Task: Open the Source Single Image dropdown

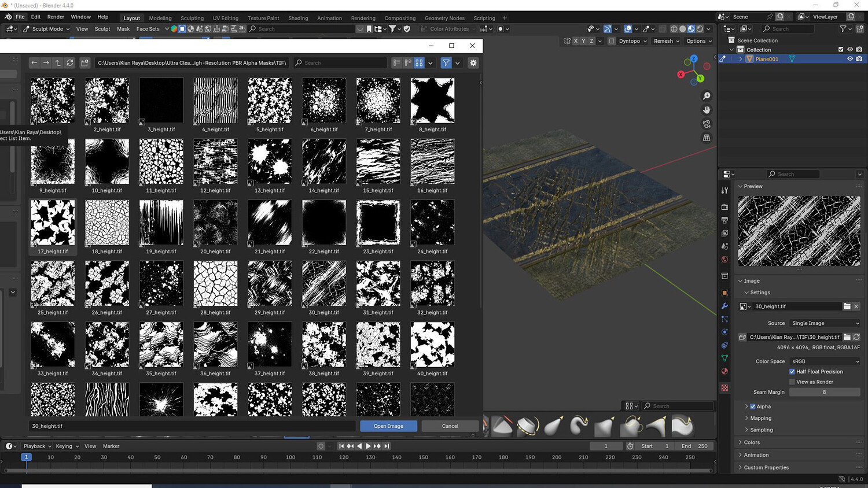Action: click(x=825, y=323)
